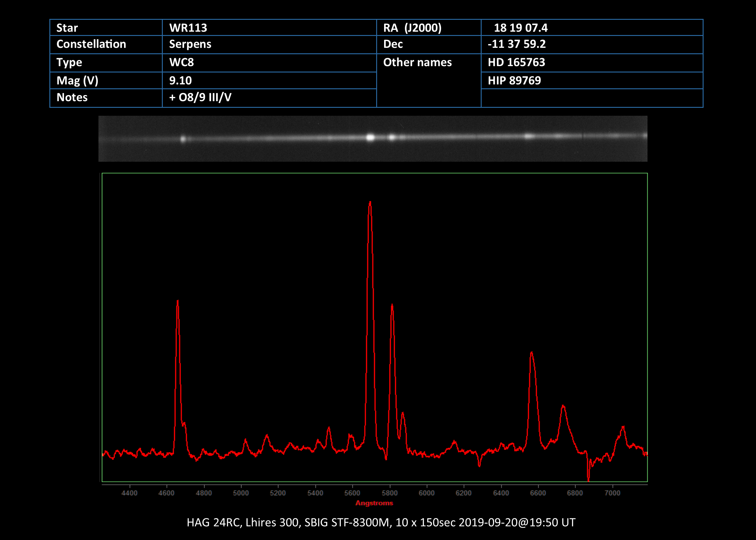The height and width of the screenshot is (540, 756).
Task: Click the Dec value -11 37 59.2
Action: point(516,44)
